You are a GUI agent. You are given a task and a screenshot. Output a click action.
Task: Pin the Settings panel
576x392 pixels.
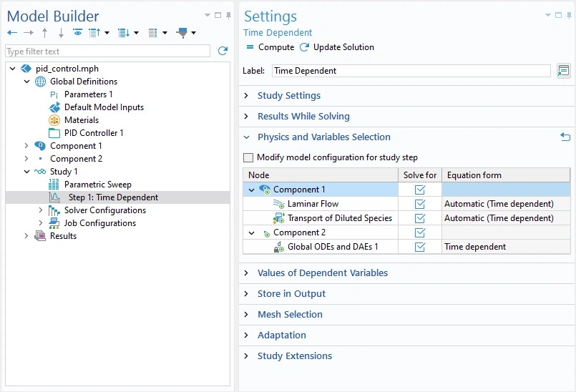coord(570,15)
